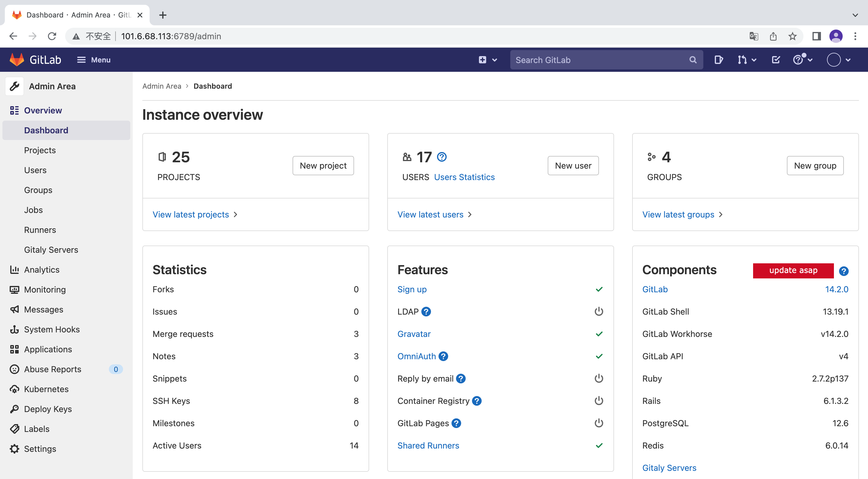Click the LDAP help icon
This screenshot has width=868, height=479.
click(x=426, y=312)
